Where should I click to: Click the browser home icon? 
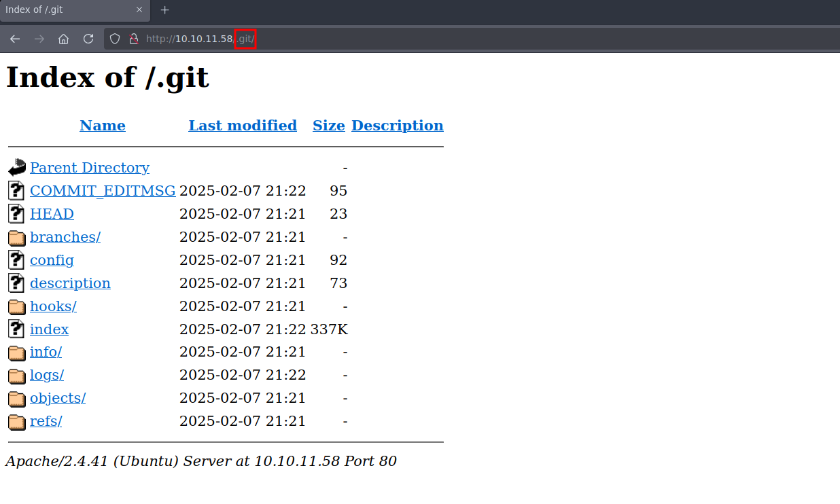tap(63, 39)
